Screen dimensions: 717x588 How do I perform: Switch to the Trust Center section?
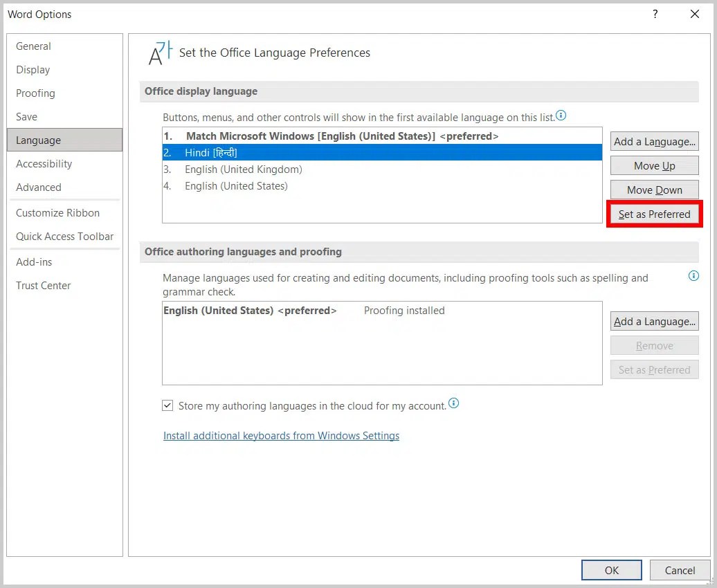[43, 286]
